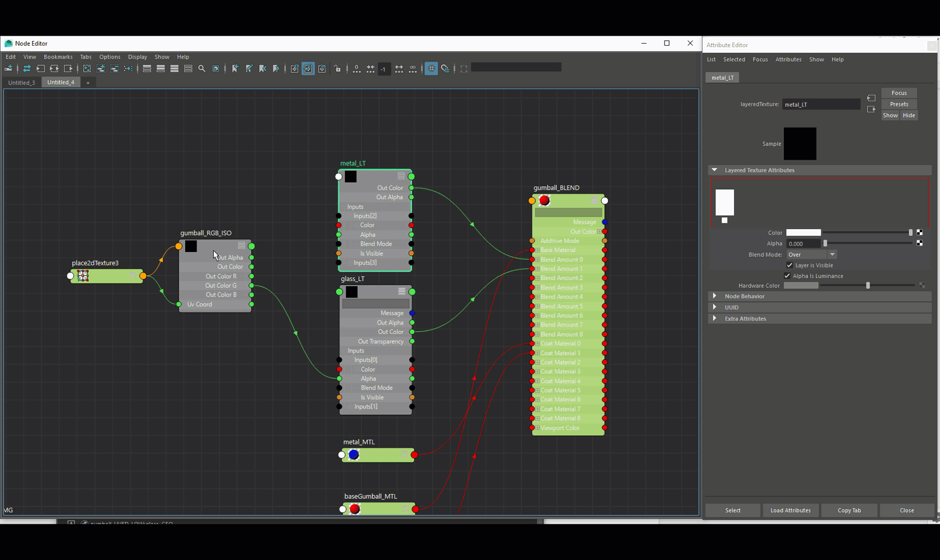Click the output connections toolbar icon
The height and width of the screenshot is (560, 940).
68,68
